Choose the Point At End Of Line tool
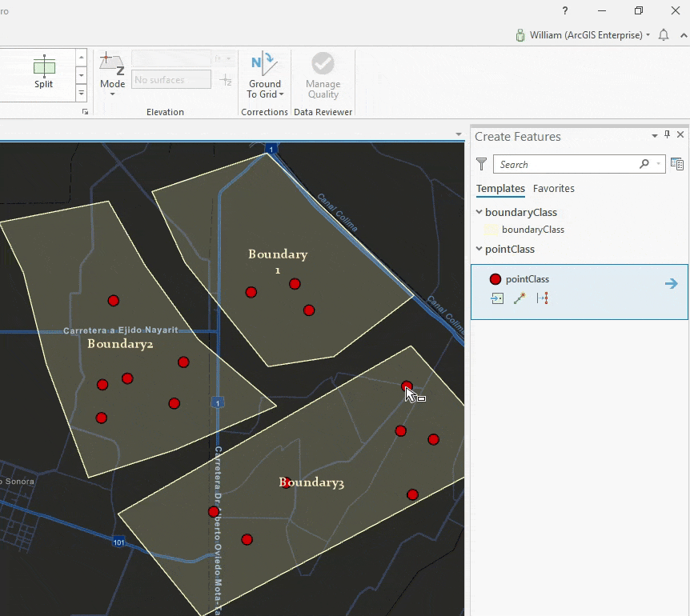This screenshot has width=690, height=616. (x=520, y=298)
